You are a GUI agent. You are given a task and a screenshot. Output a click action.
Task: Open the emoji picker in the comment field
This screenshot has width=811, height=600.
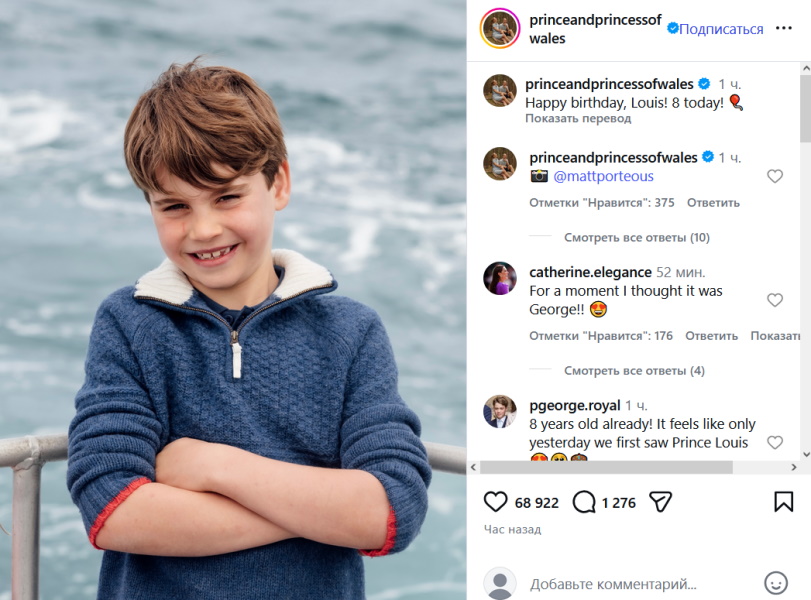(776, 583)
